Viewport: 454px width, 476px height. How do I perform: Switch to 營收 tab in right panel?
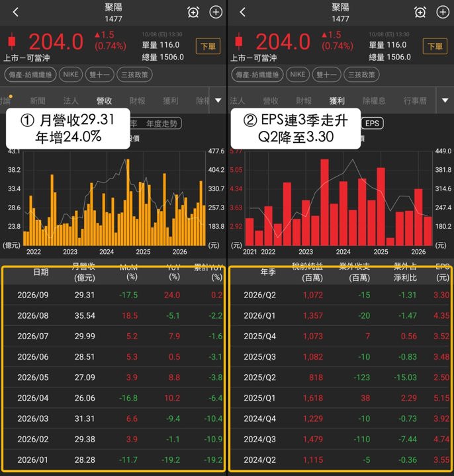271,100
